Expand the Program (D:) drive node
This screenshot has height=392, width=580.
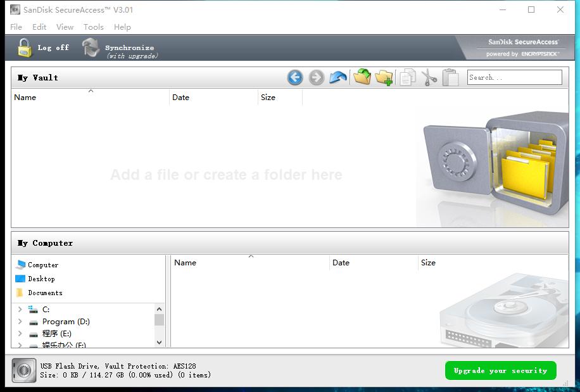[20, 322]
